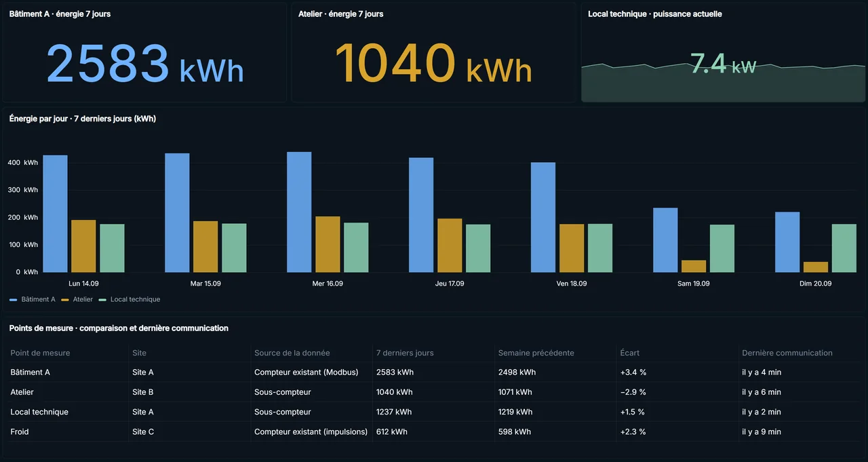Click '+2.3 %' écart cell
The height and width of the screenshot is (462, 868).
point(633,431)
